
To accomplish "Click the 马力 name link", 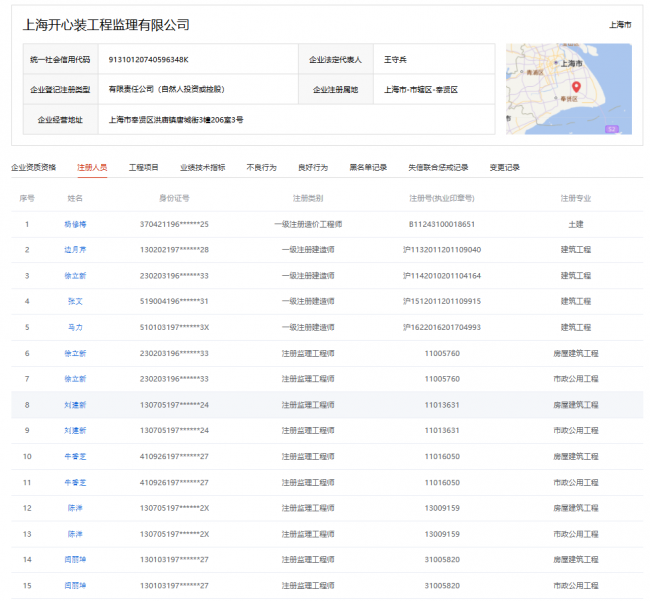I will tap(75, 327).
